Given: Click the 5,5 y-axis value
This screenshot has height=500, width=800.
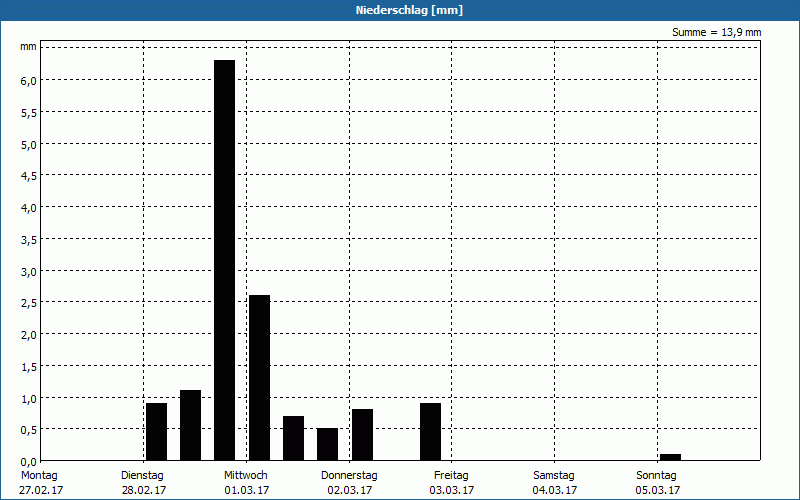Looking at the screenshot, I should (29, 113).
